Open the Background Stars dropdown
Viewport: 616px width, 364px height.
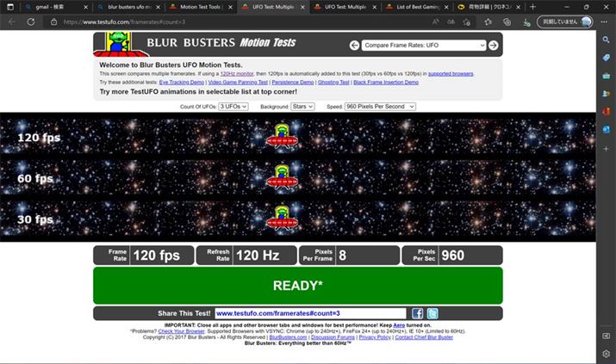pyautogui.click(x=302, y=107)
